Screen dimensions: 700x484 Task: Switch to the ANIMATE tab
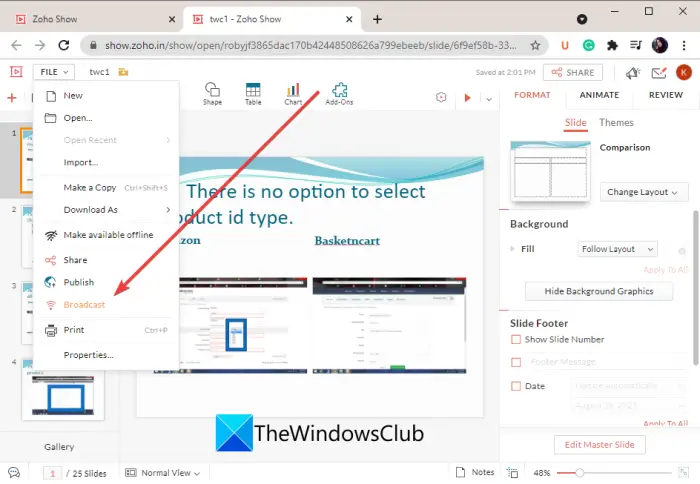[x=599, y=95]
